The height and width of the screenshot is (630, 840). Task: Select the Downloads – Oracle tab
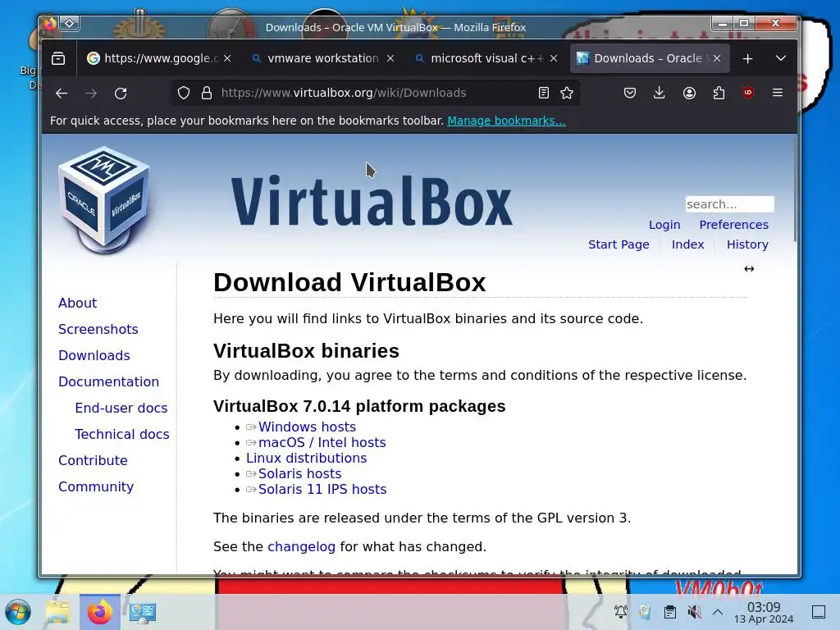650,58
